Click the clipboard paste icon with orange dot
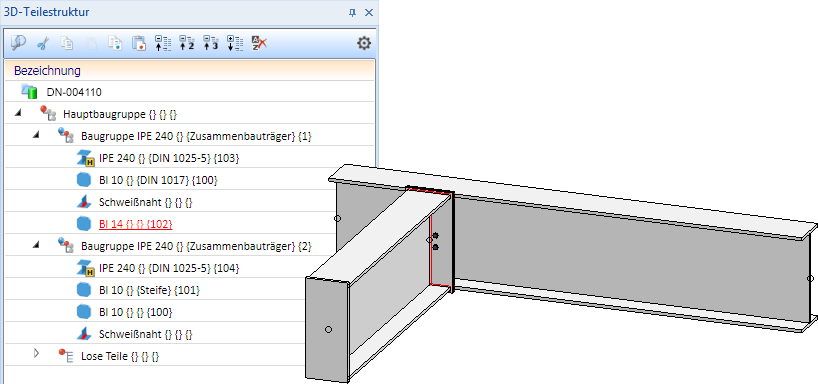Image resolution: width=818 pixels, height=384 pixels. point(138,43)
